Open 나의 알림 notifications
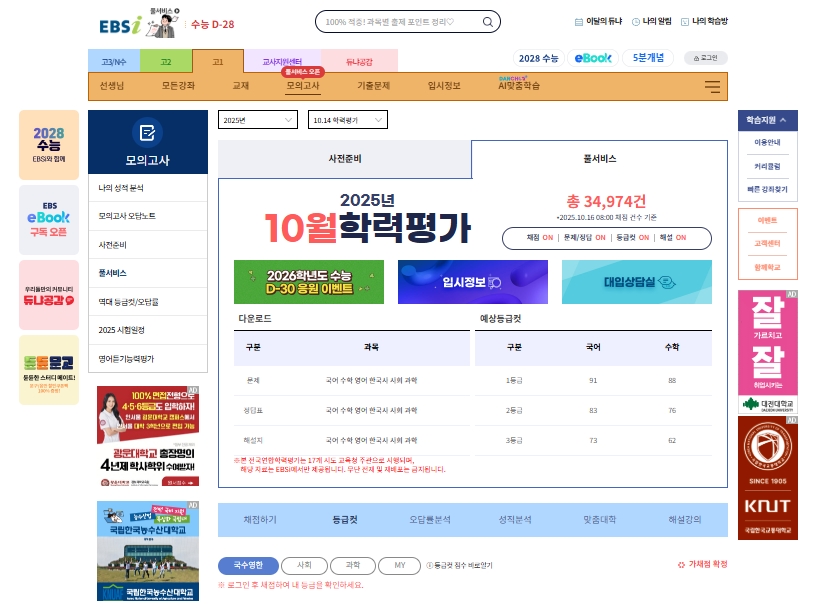837x610 pixels. (x=651, y=21)
